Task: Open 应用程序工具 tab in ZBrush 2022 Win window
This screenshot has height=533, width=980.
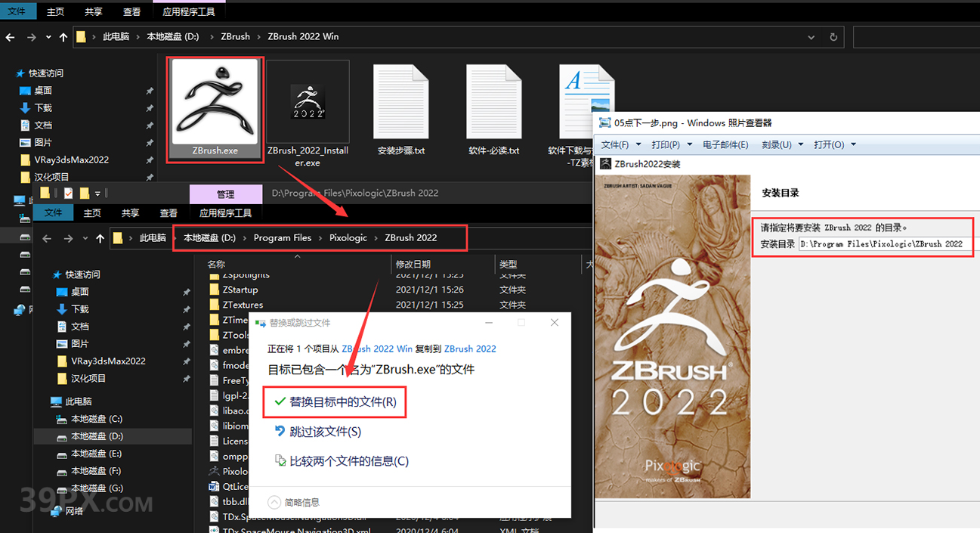Action: 189,12
